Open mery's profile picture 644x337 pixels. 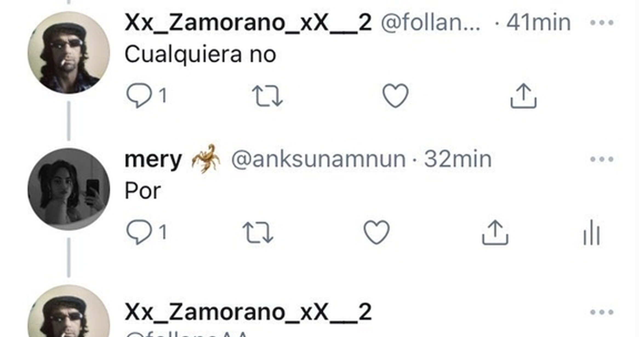tap(69, 189)
